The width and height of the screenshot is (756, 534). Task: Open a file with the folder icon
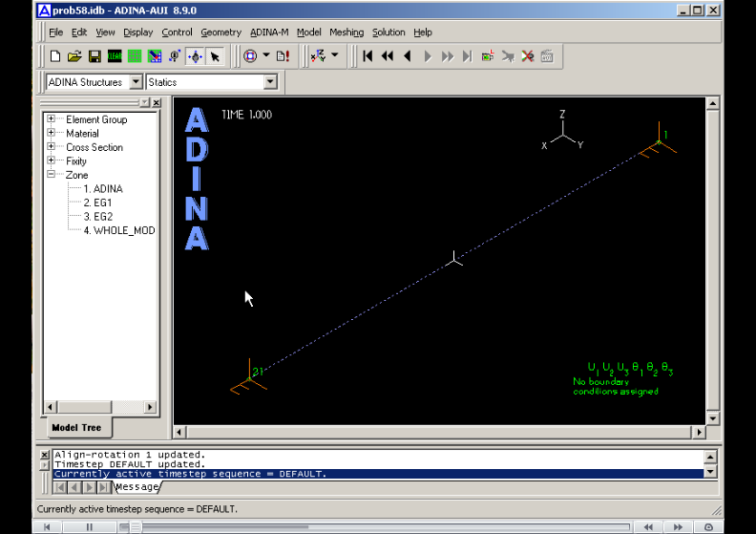[x=74, y=56]
